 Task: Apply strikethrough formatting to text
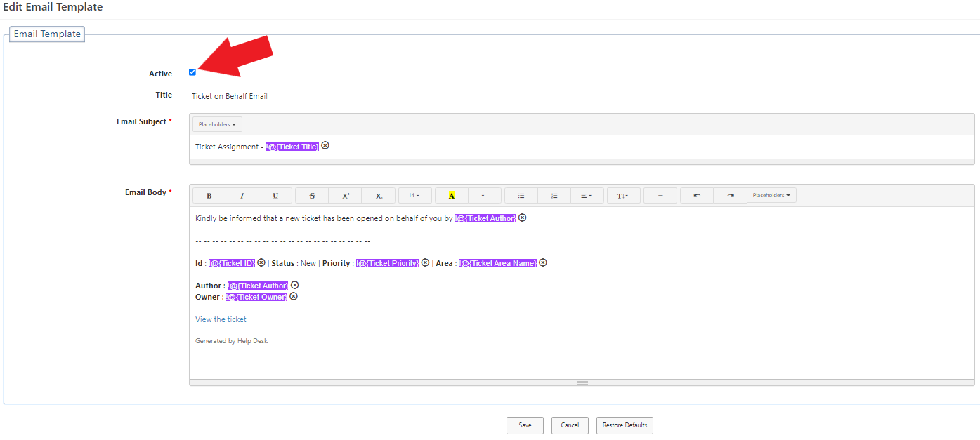(311, 195)
